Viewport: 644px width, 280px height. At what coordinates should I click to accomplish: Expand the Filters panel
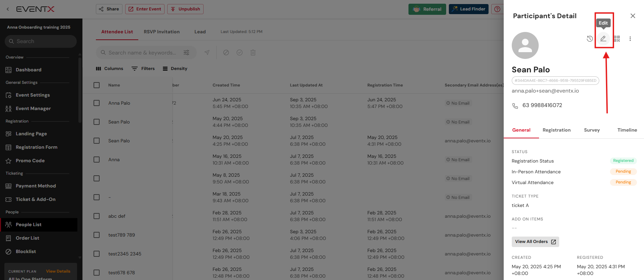pyautogui.click(x=143, y=69)
